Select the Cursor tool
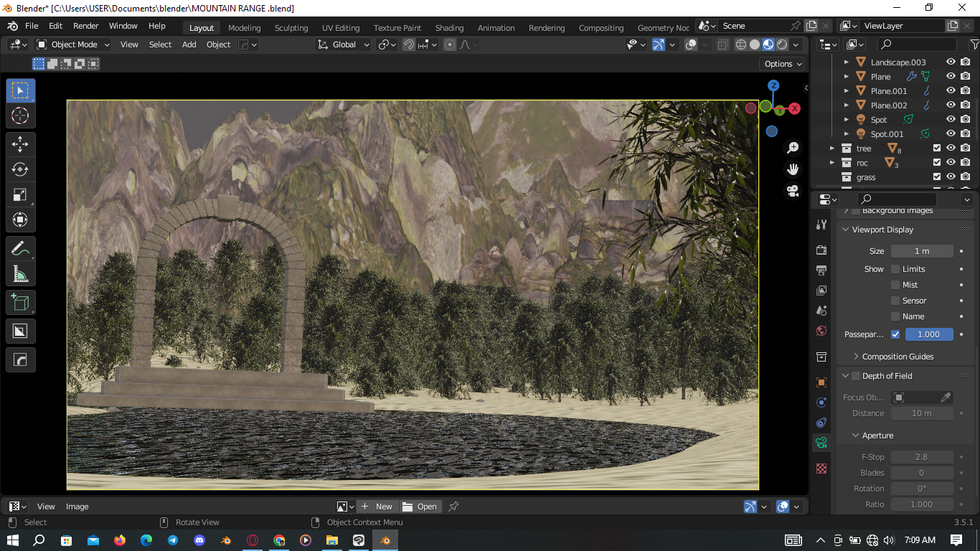980x551 pixels. coord(20,116)
